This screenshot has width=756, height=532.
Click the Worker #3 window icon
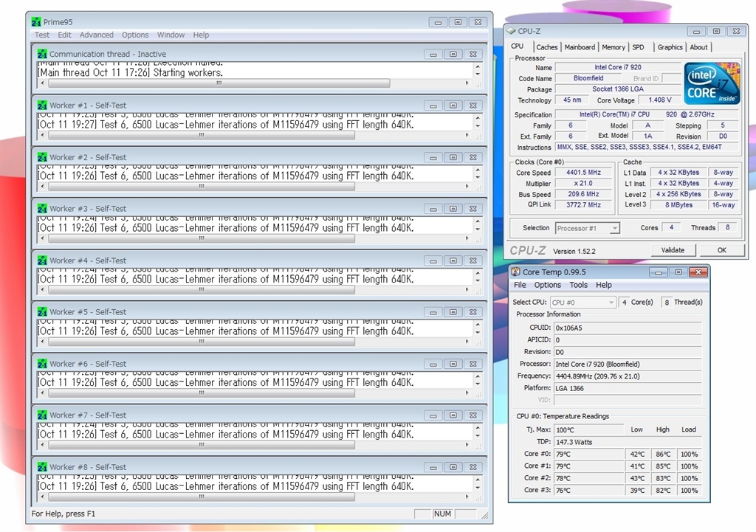coord(42,209)
